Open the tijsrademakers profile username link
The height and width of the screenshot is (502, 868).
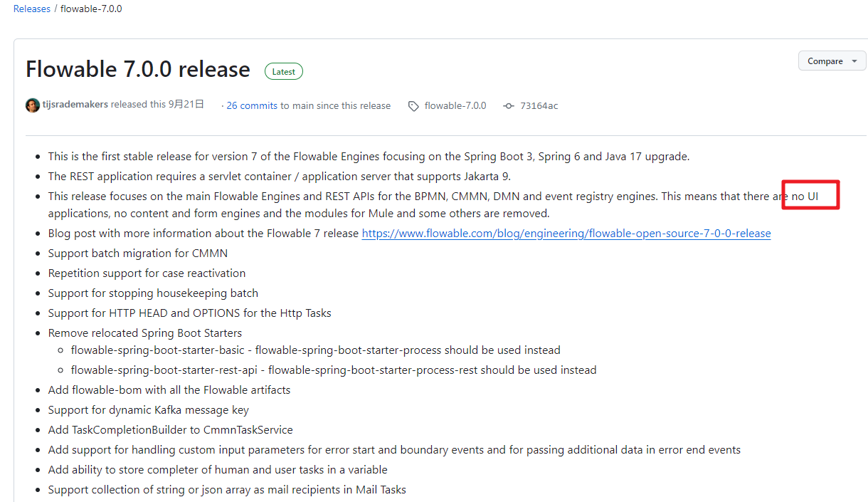pyautogui.click(x=75, y=105)
